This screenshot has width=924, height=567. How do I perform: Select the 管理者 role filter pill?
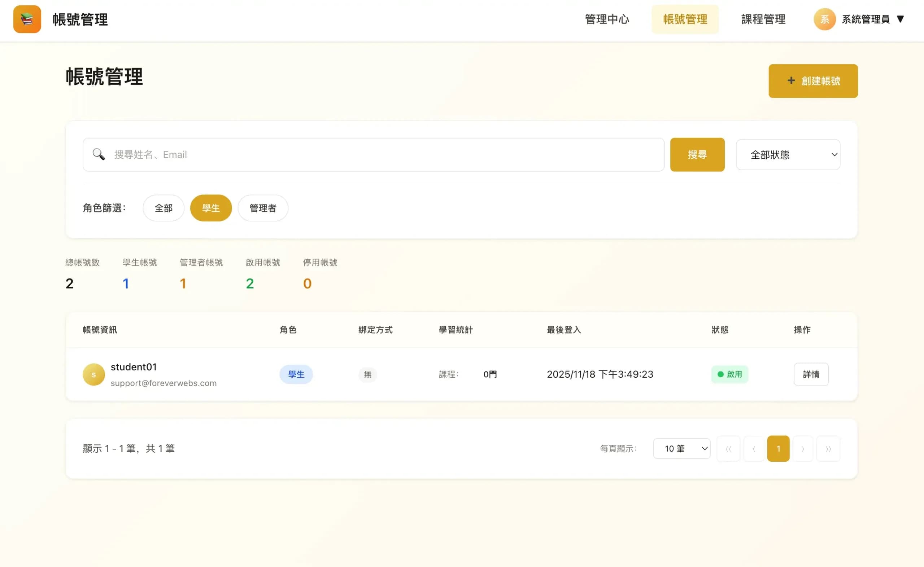click(263, 208)
